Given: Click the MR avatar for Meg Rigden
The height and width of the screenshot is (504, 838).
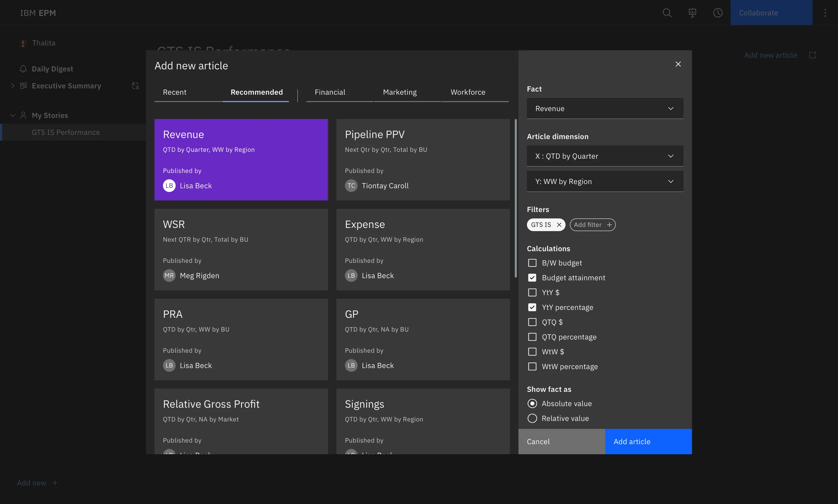Looking at the screenshot, I should (169, 275).
